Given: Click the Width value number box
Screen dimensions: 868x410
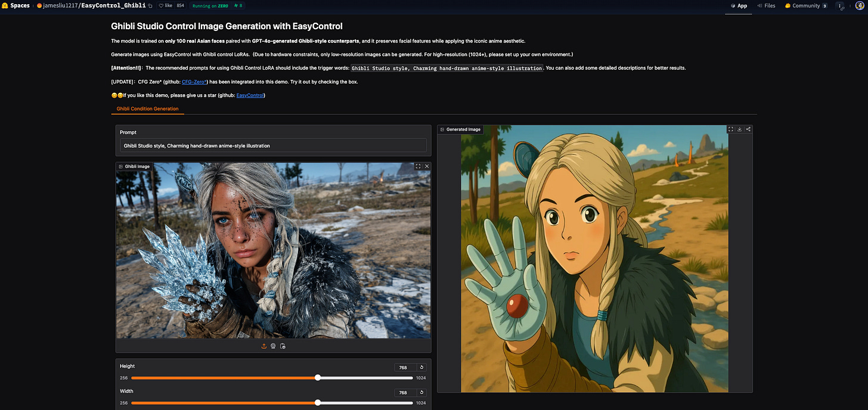Looking at the screenshot, I should pos(405,393).
